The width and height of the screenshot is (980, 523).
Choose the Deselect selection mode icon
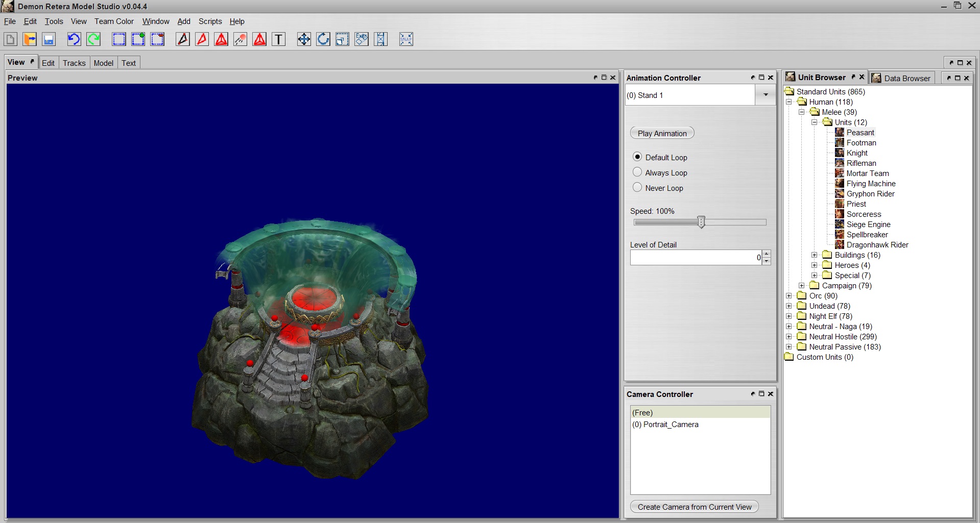158,39
